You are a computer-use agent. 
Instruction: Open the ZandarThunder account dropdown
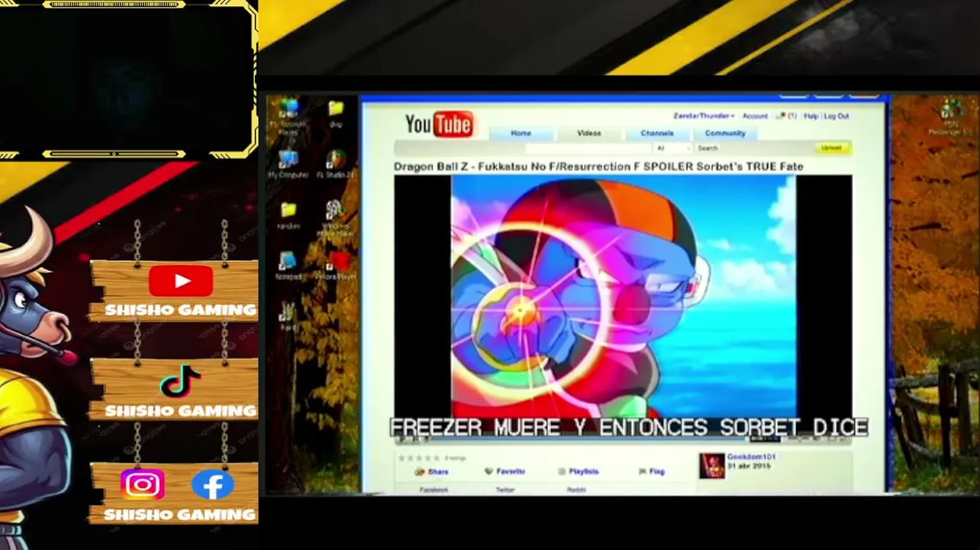pos(704,116)
